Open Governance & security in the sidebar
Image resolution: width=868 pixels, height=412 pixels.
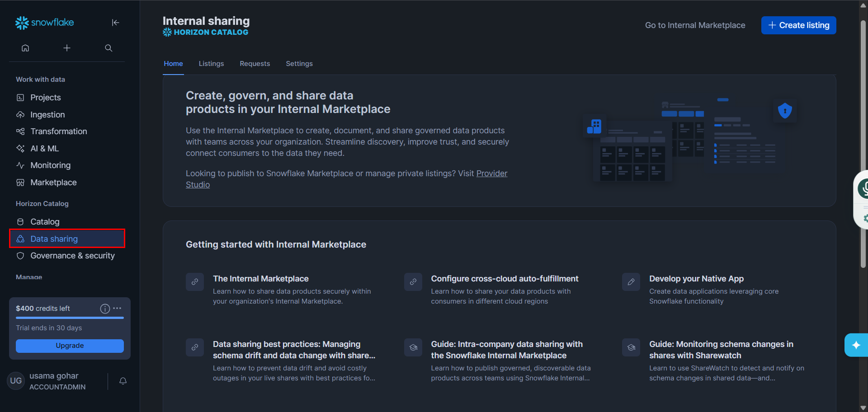point(67,256)
